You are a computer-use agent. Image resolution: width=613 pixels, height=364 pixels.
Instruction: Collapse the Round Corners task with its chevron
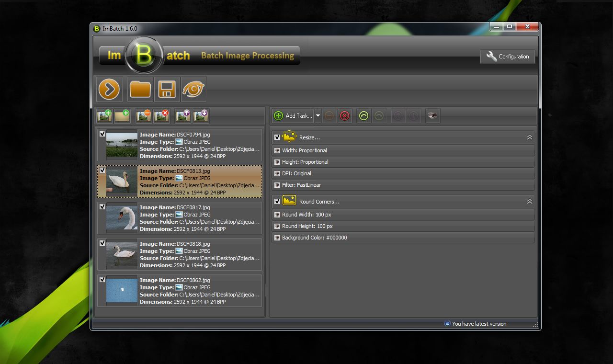pos(529,202)
